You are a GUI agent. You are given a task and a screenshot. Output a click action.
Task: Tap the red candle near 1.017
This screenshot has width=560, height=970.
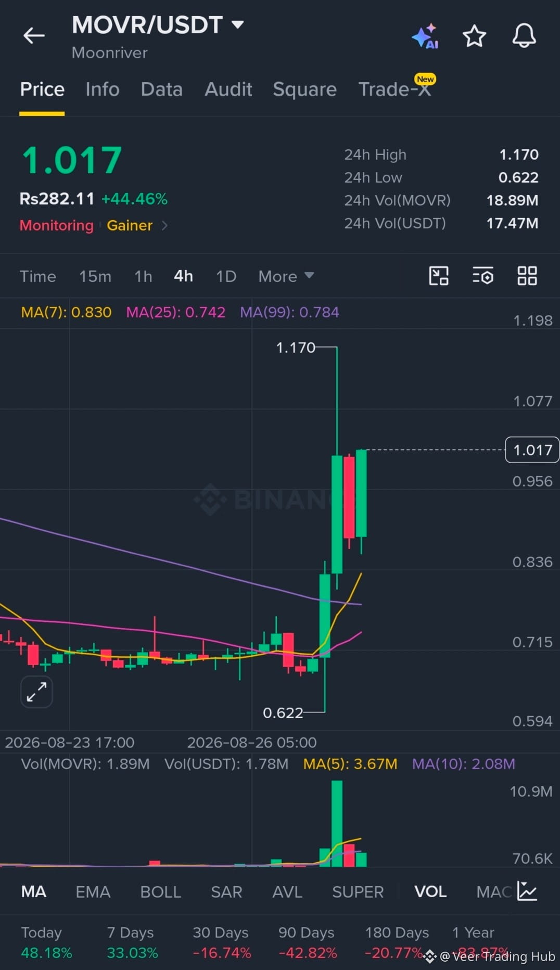(x=349, y=497)
